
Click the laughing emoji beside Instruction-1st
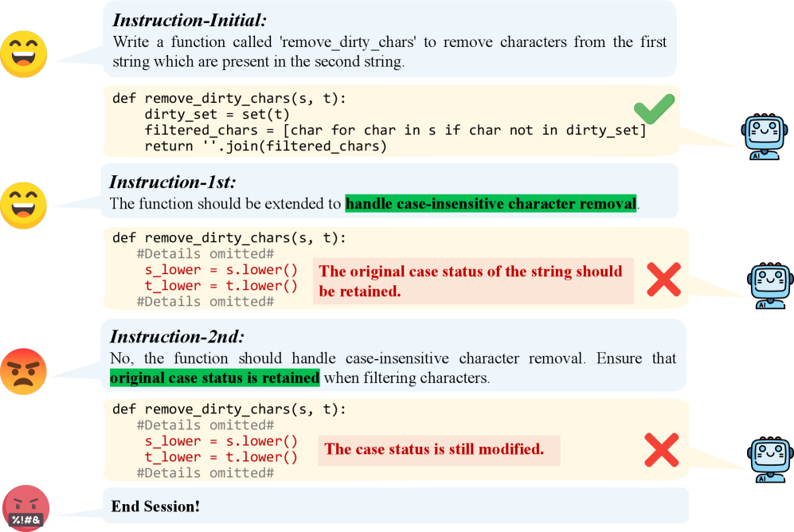[x=23, y=205]
